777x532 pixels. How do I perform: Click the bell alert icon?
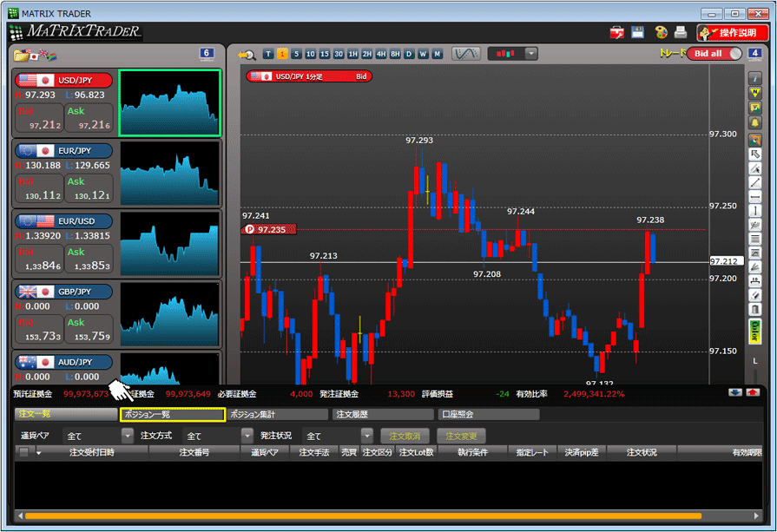point(754,122)
